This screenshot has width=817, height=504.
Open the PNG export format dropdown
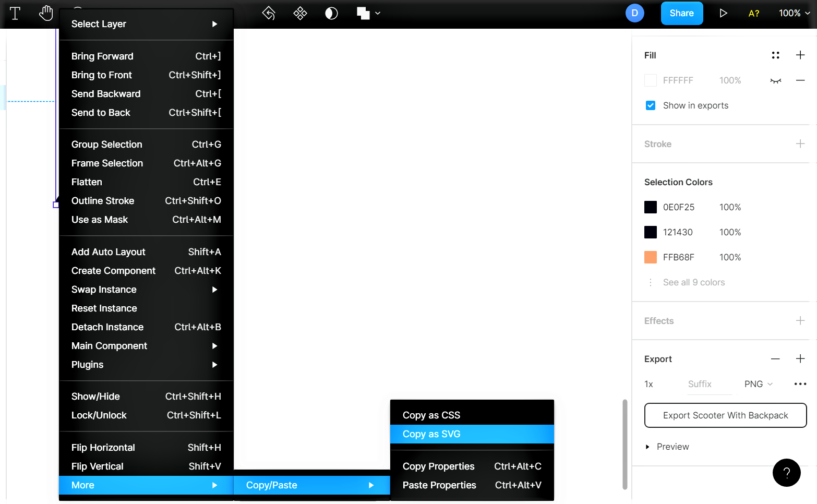758,384
